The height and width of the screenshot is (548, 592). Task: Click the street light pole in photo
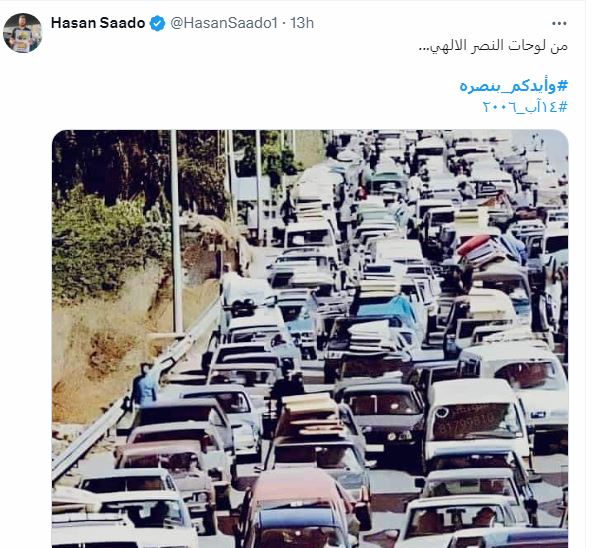point(176,232)
